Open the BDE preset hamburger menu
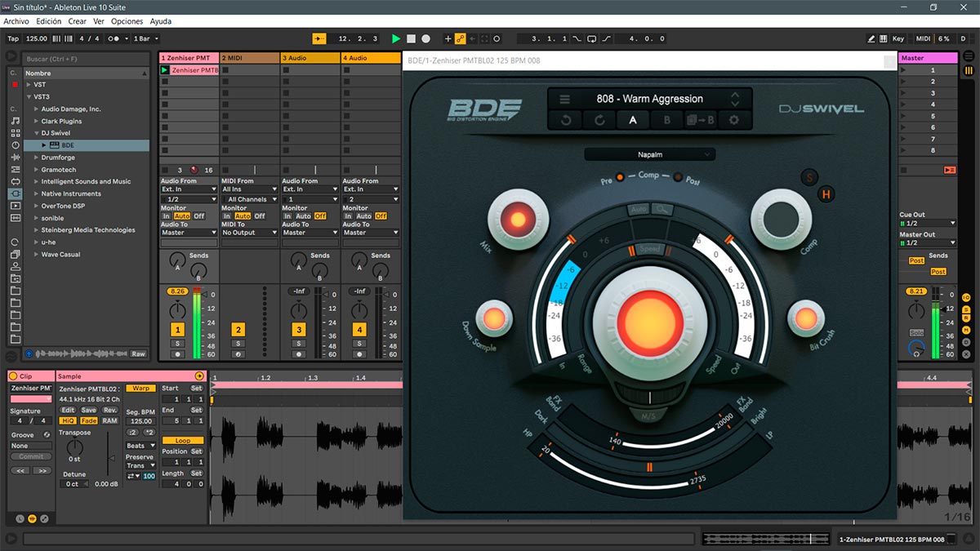The width and height of the screenshot is (980, 551). pyautogui.click(x=565, y=100)
